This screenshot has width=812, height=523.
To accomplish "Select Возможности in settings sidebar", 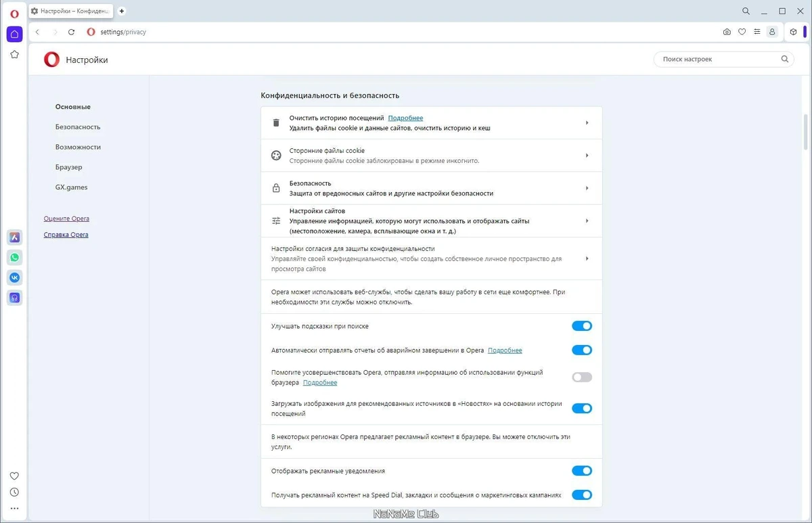I will tap(78, 147).
